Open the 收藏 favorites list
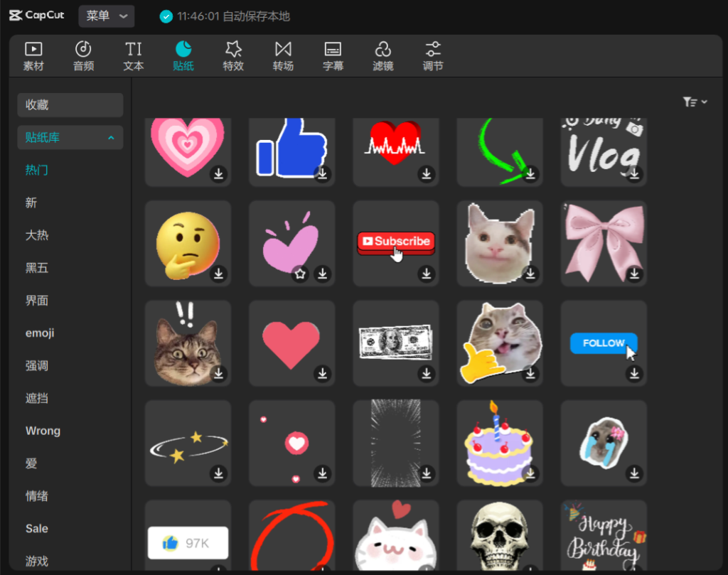Image resolution: width=728 pixels, height=575 pixels. 70,105
